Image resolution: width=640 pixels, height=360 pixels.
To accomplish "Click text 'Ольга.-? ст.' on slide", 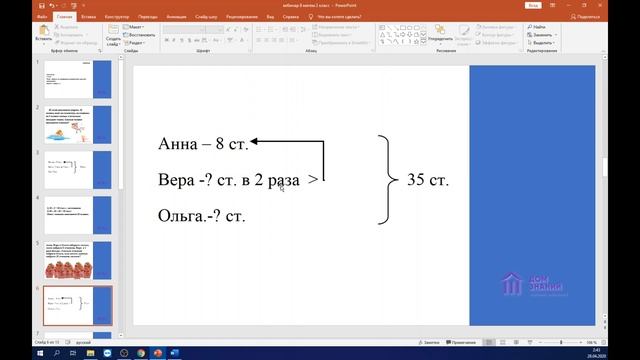I will [x=202, y=216].
